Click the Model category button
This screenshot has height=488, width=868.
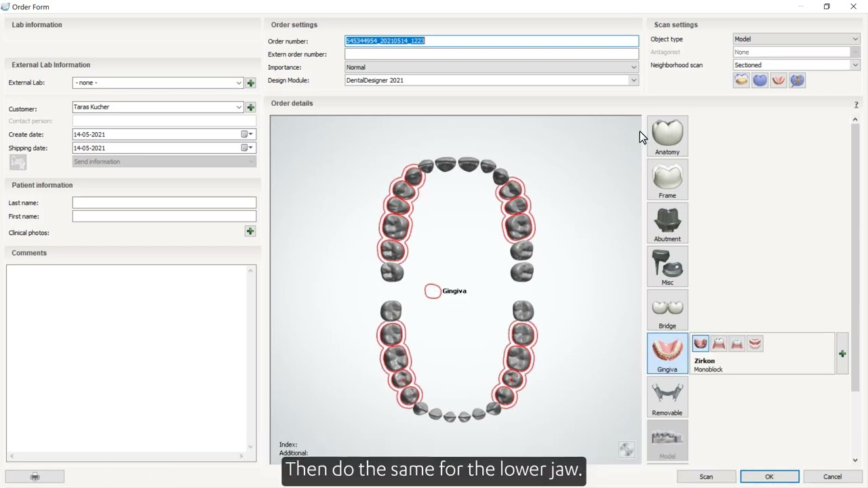click(x=667, y=439)
